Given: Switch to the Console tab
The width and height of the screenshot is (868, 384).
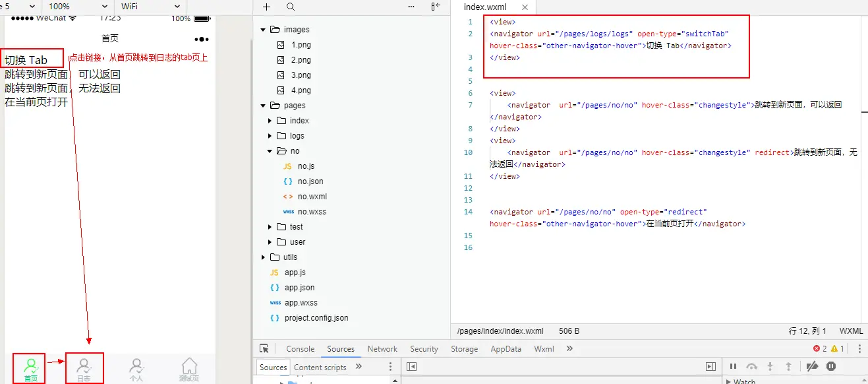Looking at the screenshot, I should (300, 349).
